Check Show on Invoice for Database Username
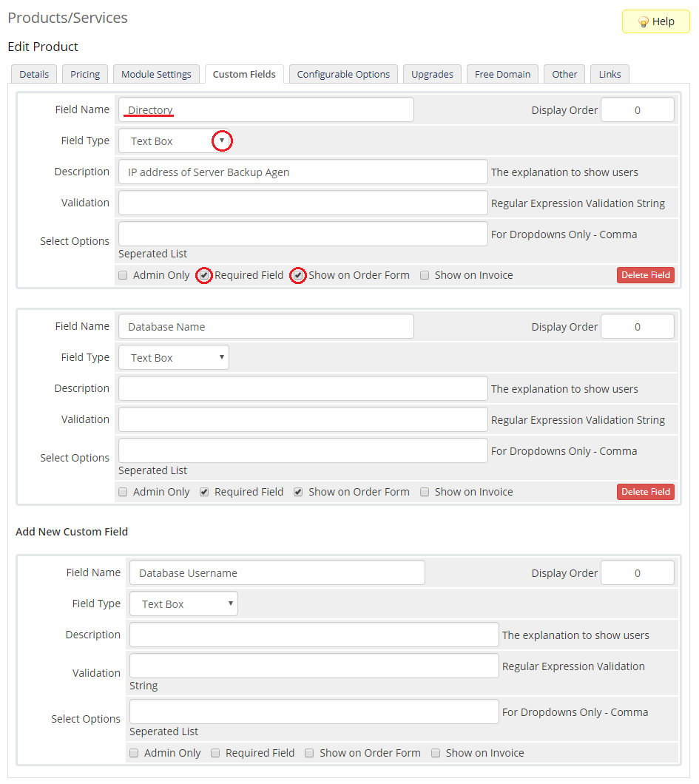This screenshot has height=784, width=699. (x=436, y=753)
